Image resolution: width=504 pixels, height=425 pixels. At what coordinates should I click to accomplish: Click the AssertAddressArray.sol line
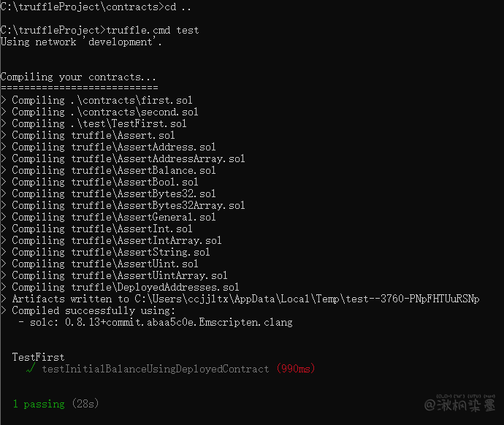coord(128,158)
